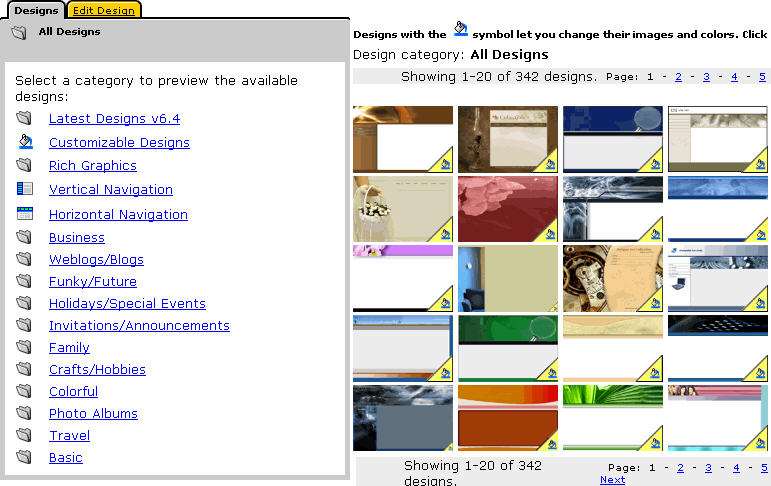Open the Edit Design tab

pyautogui.click(x=104, y=10)
